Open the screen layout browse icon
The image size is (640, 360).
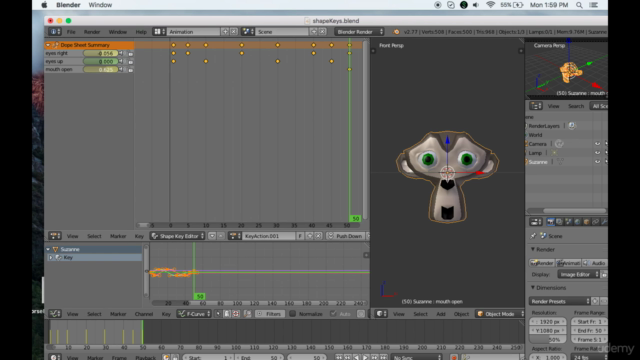pyautogui.click(x=159, y=31)
